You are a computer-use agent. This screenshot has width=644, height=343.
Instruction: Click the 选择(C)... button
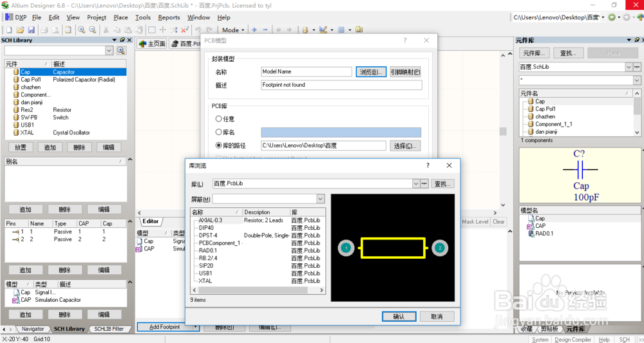pyautogui.click(x=405, y=145)
